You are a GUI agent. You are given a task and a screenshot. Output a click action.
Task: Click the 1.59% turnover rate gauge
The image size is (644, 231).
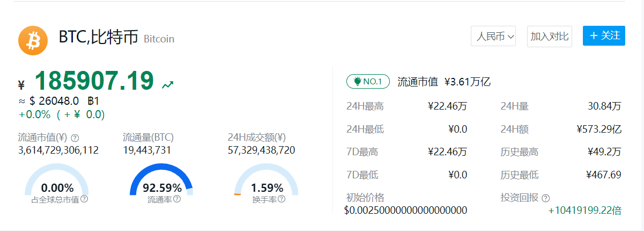267,180
